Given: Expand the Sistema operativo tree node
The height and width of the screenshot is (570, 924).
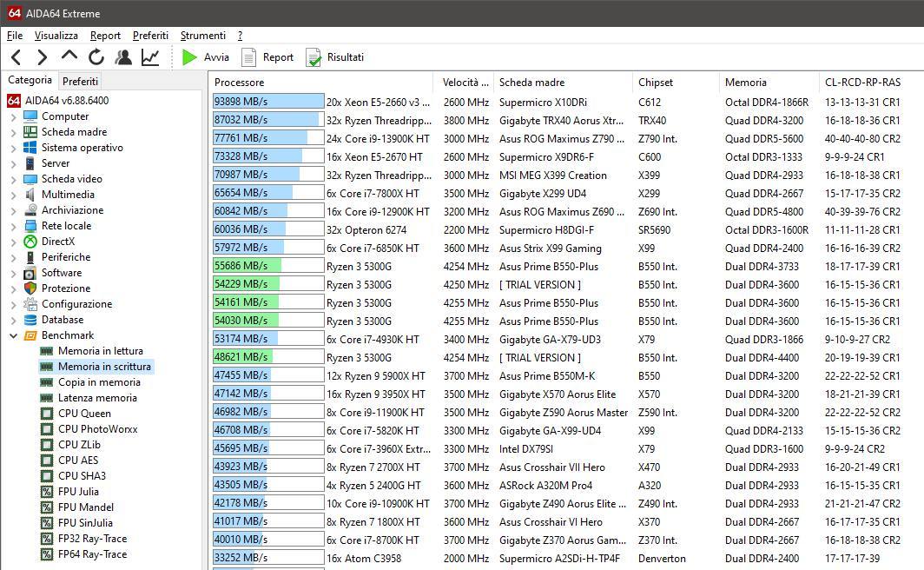Looking at the screenshot, I should (x=13, y=148).
